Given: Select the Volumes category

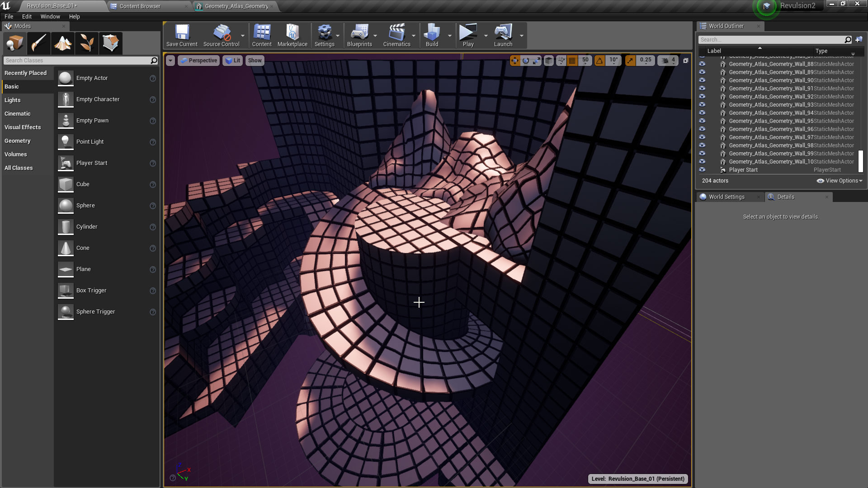Looking at the screenshot, I should 16,155.
